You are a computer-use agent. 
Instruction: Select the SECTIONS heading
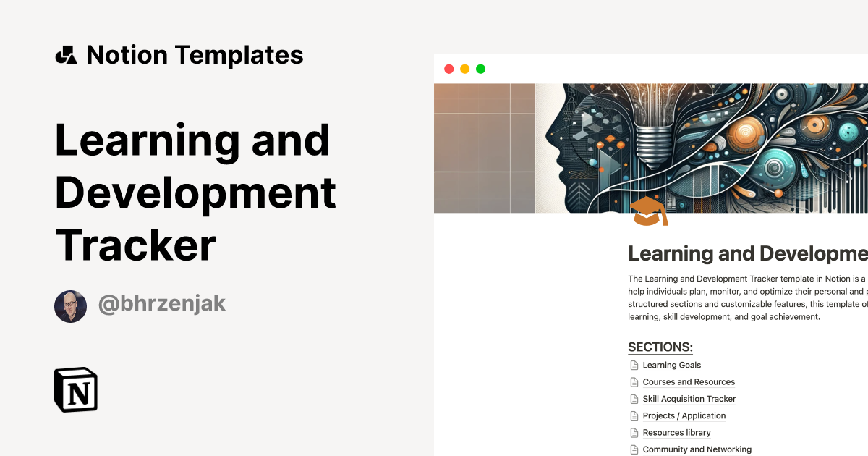[x=660, y=347]
